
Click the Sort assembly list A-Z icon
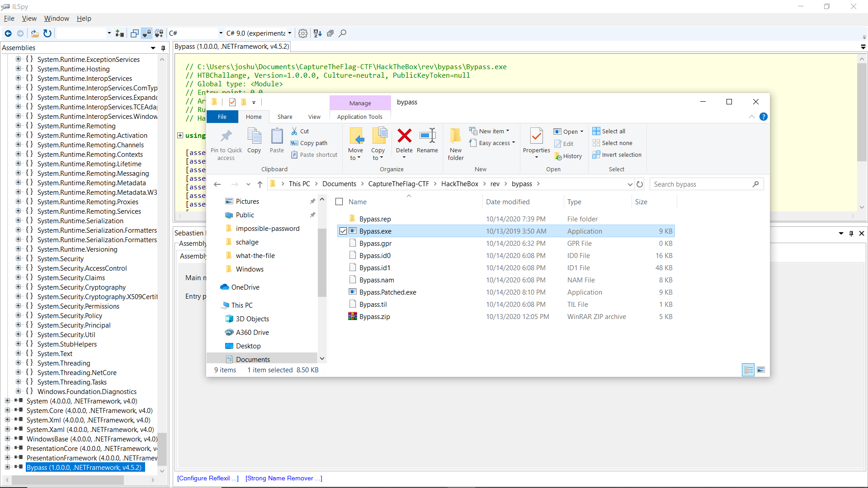pyautogui.click(x=318, y=33)
